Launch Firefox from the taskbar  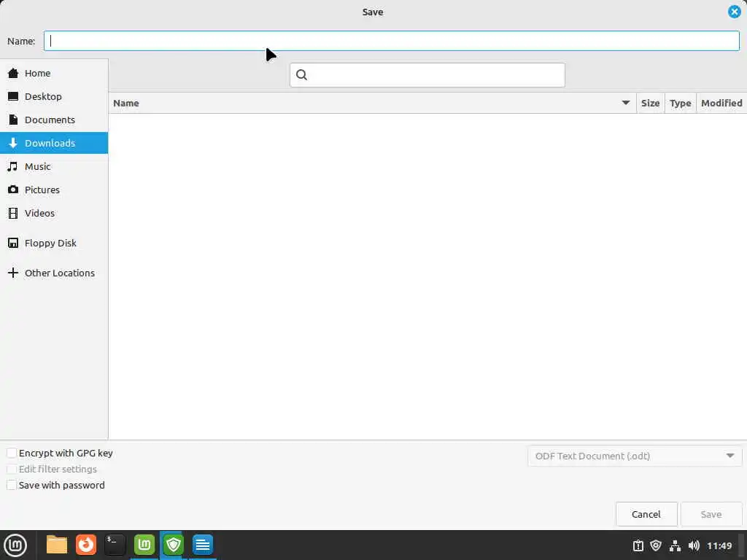[x=86, y=545]
